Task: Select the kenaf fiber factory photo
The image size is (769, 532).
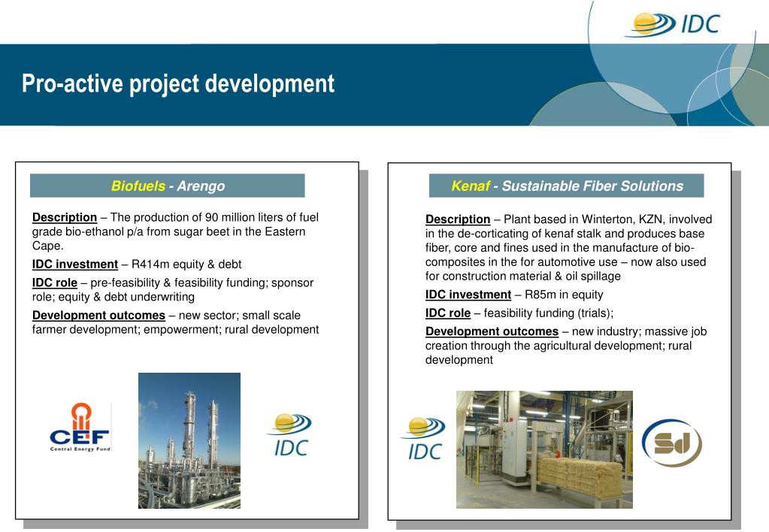Action: tap(544, 449)
